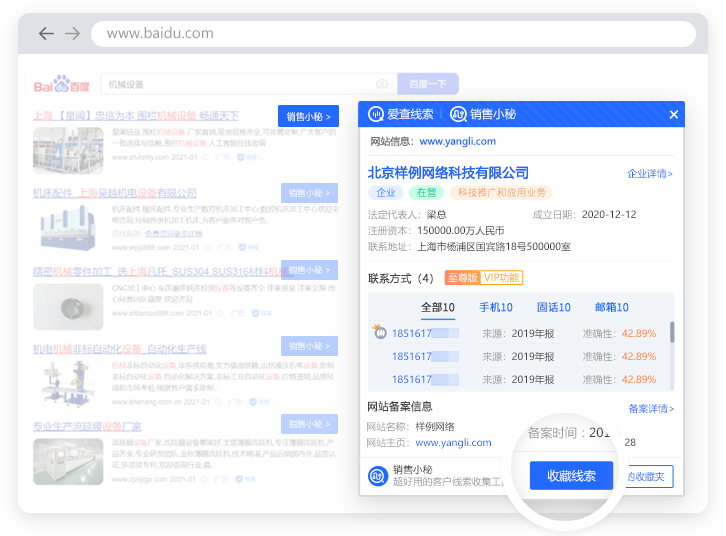Click the 至尊版 VIP功能 badge
This screenshot has width=726, height=536.
click(484, 278)
